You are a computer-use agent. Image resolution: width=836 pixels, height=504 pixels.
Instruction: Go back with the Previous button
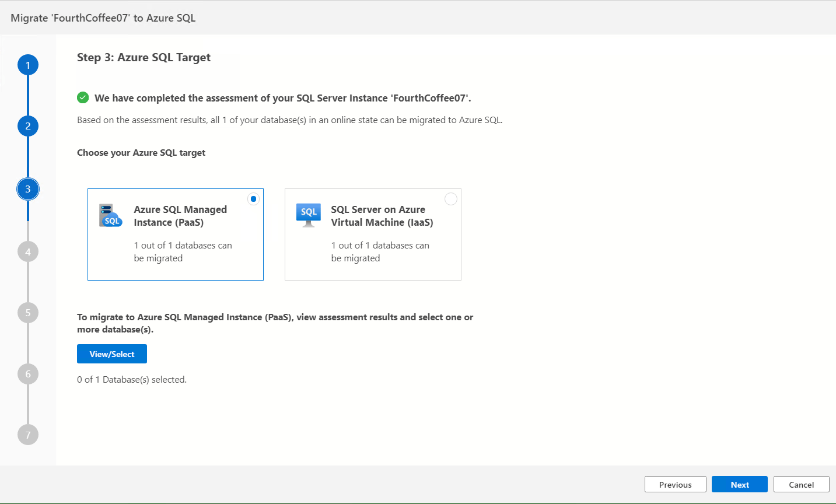(675, 485)
